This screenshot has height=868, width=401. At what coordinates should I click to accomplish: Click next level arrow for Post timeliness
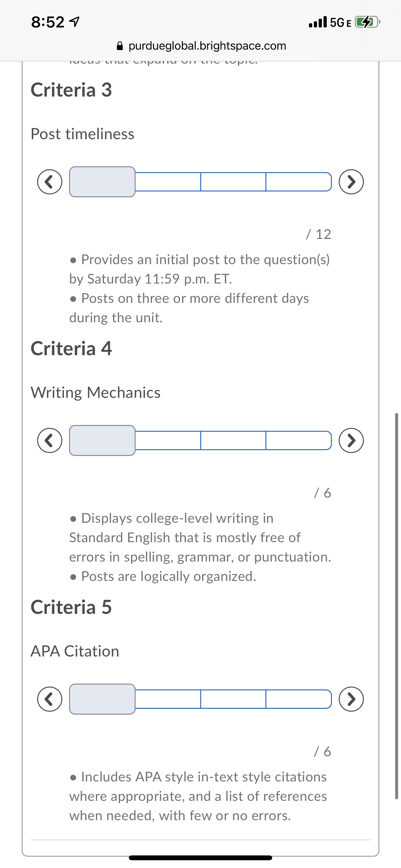351,182
